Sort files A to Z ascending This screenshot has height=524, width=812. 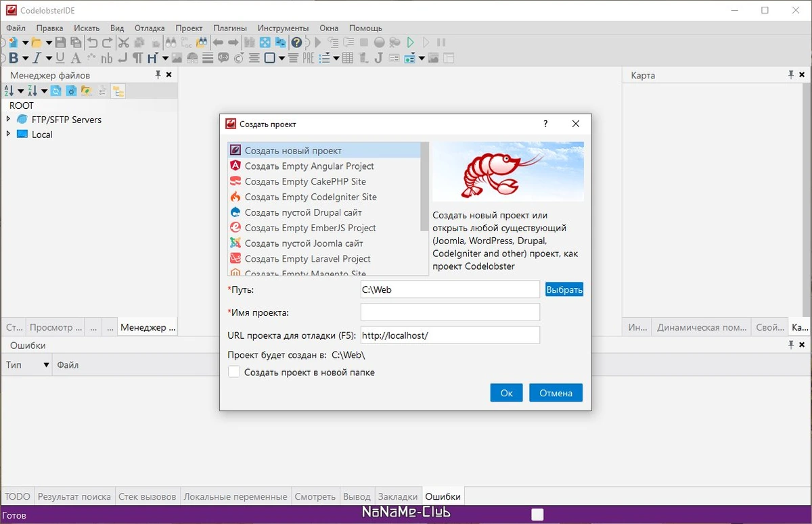coord(9,91)
